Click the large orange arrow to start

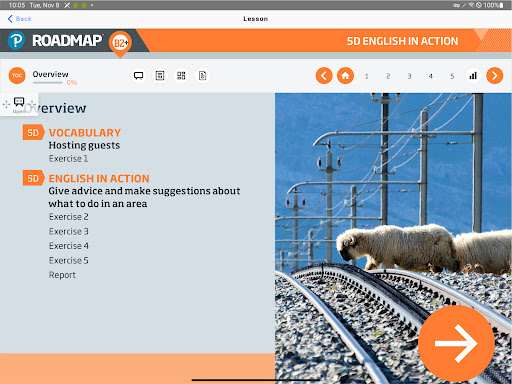pos(456,343)
